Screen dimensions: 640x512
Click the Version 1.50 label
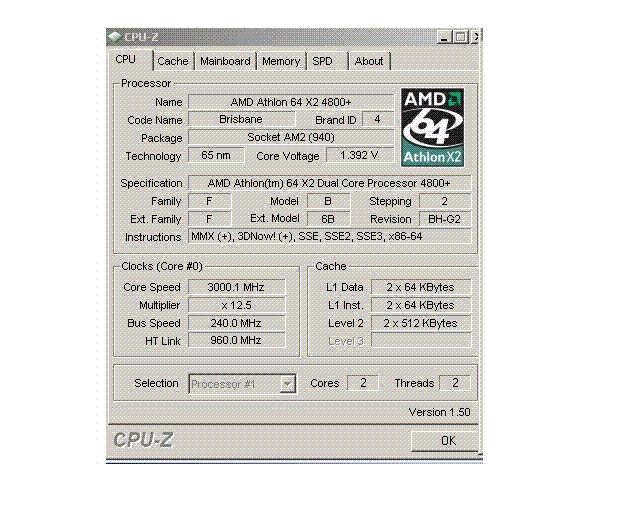pyautogui.click(x=440, y=412)
